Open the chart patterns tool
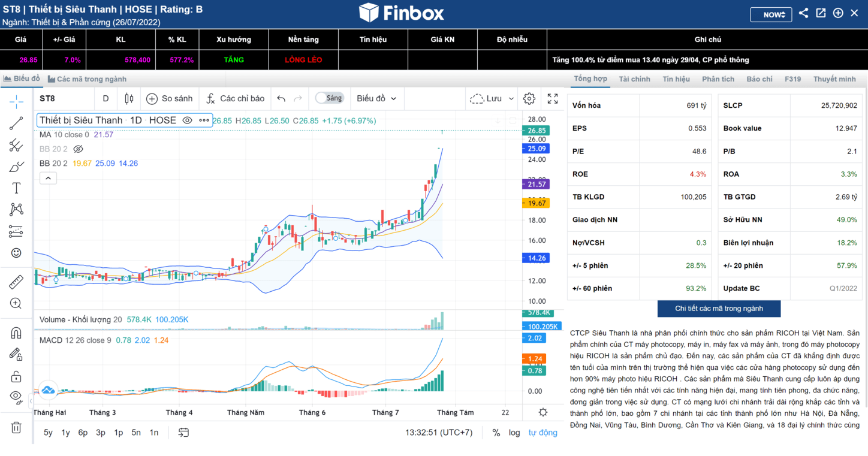Viewport: 868px width, 456px height. pyautogui.click(x=16, y=210)
